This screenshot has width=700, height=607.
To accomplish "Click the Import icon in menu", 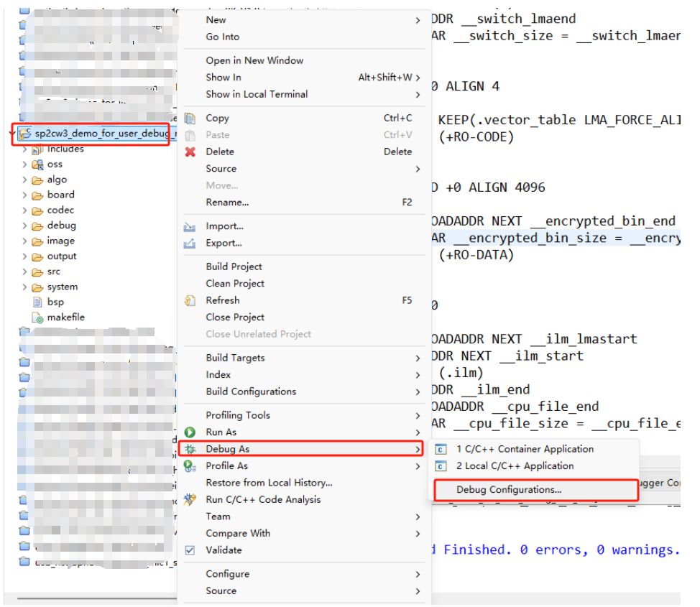I will click(190, 227).
